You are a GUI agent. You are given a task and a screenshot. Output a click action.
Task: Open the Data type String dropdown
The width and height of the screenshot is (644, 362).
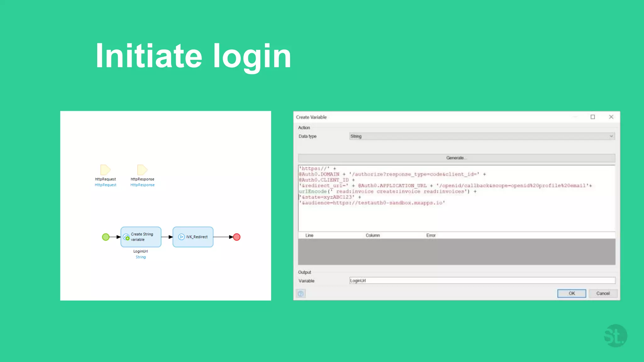[482, 136]
